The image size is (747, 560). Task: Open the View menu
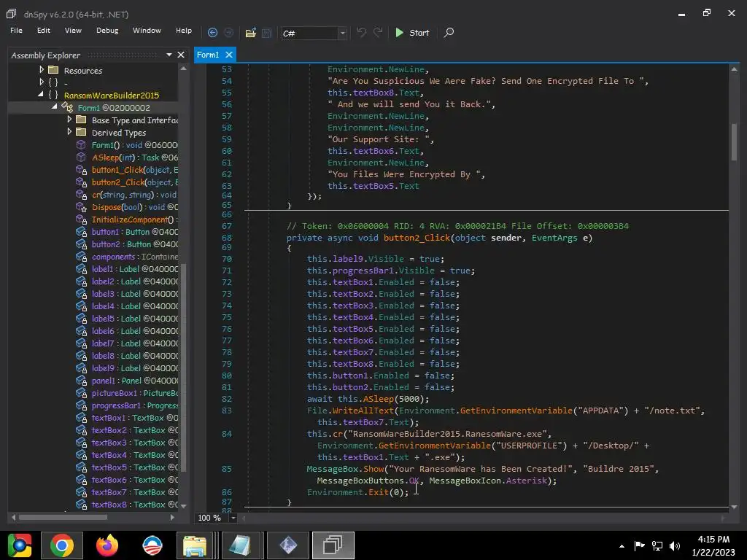pos(73,30)
